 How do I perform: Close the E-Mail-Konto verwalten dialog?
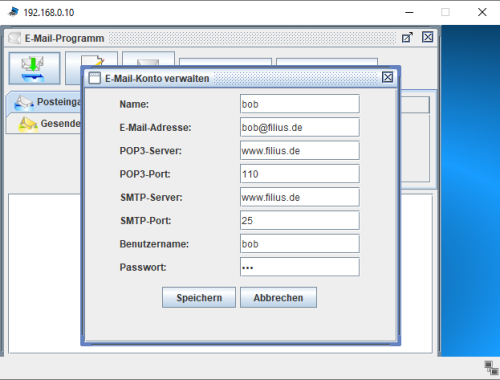387,77
